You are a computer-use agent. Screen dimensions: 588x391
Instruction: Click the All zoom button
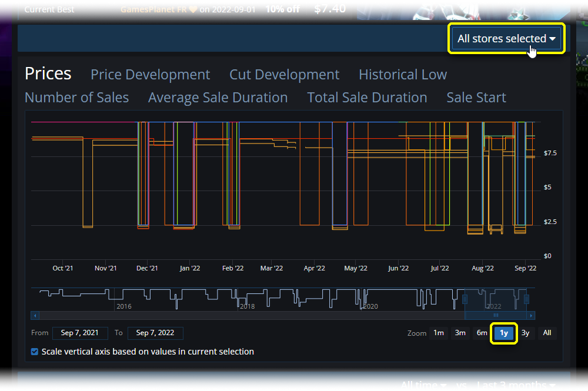pos(547,333)
